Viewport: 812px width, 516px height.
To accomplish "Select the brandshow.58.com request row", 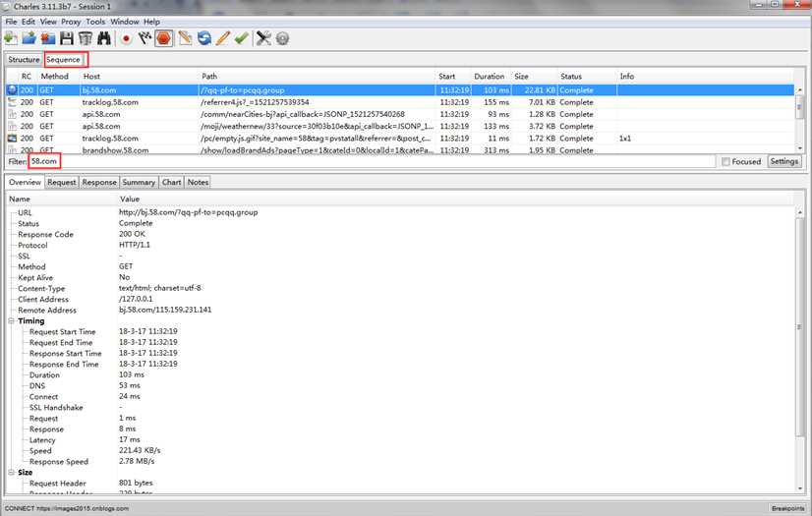I will pyautogui.click(x=400, y=149).
